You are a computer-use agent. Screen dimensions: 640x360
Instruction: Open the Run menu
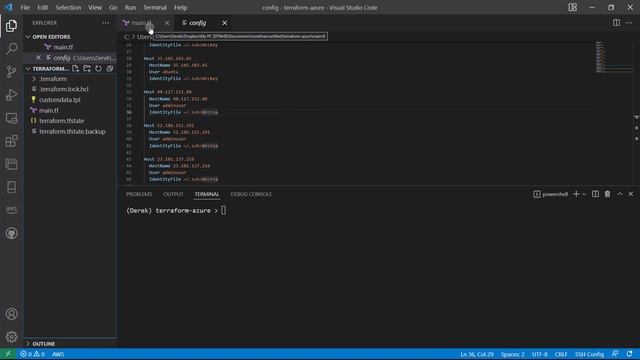[130, 7]
